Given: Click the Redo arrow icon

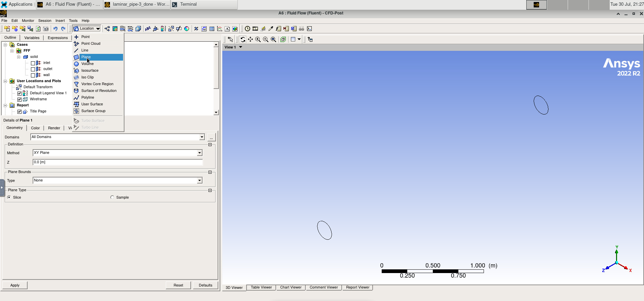Looking at the screenshot, I should pyautogui.click(x=63, y=29).
